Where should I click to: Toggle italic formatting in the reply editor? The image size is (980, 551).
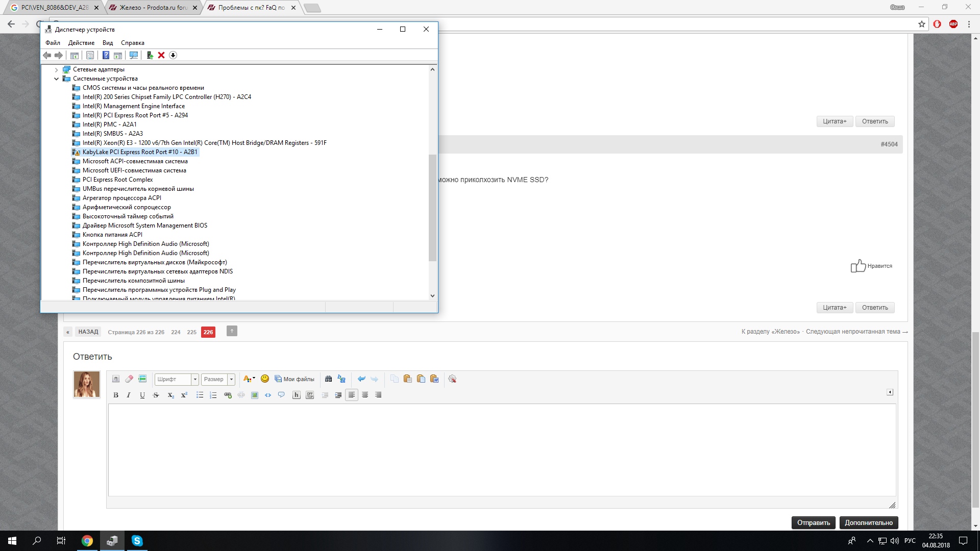click(129, 395)
